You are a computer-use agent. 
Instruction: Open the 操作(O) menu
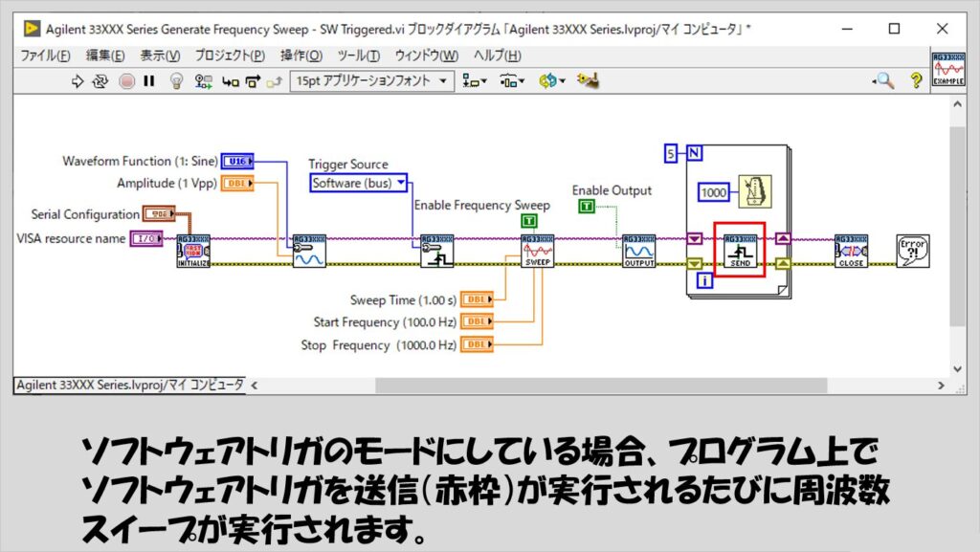click(301, 55)
